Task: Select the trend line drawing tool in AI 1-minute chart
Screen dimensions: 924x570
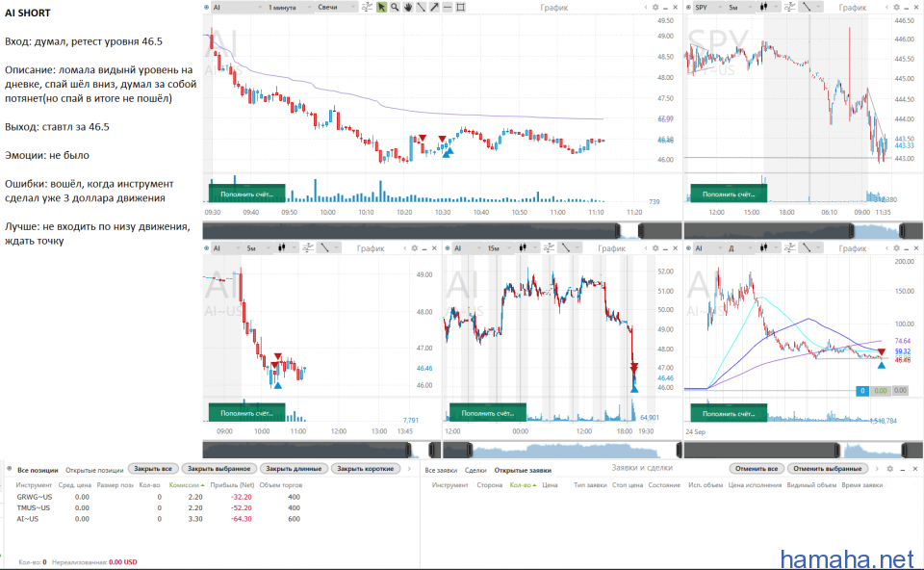Action: pos(421,7)
